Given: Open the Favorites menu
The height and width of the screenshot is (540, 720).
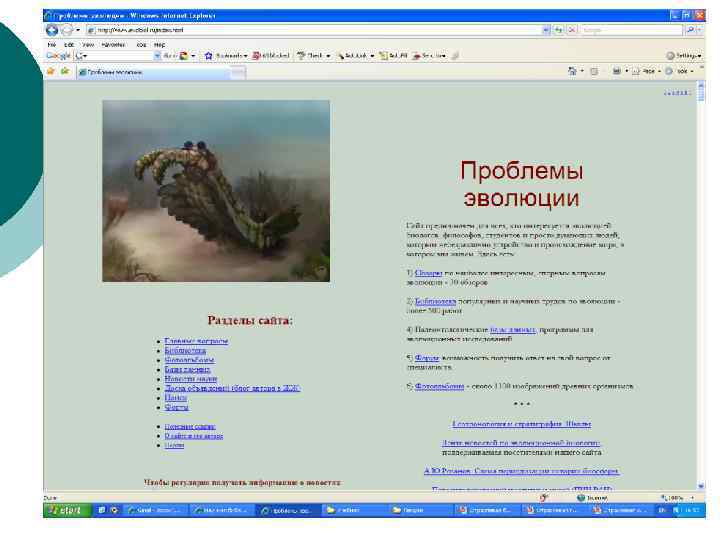Looking at the screenshot, I should point(113,45).
